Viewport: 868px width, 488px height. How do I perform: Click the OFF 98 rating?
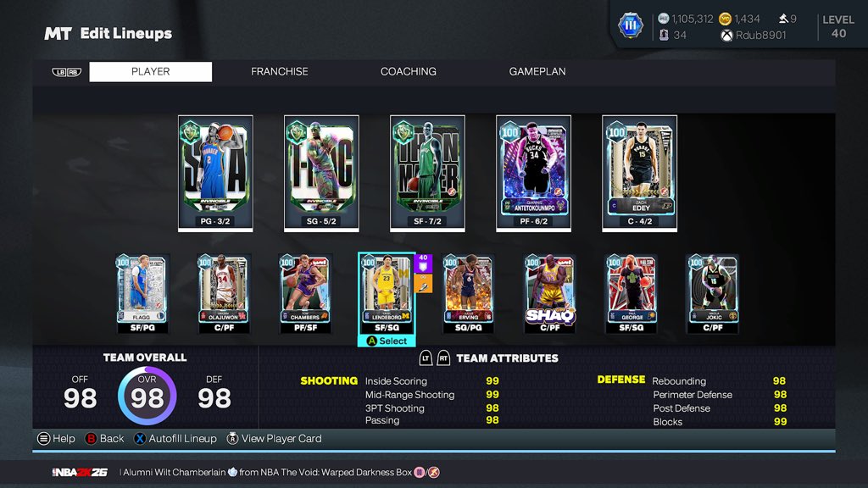80,393
